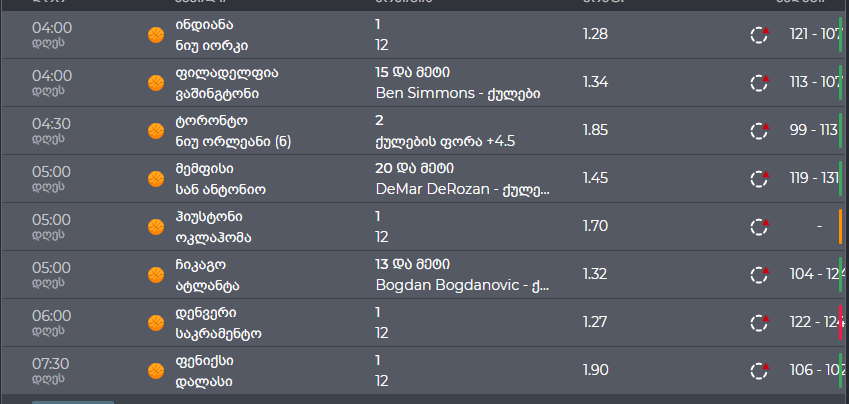Select the 1.90 odds for ფენიქსი game

click(596, 370)
